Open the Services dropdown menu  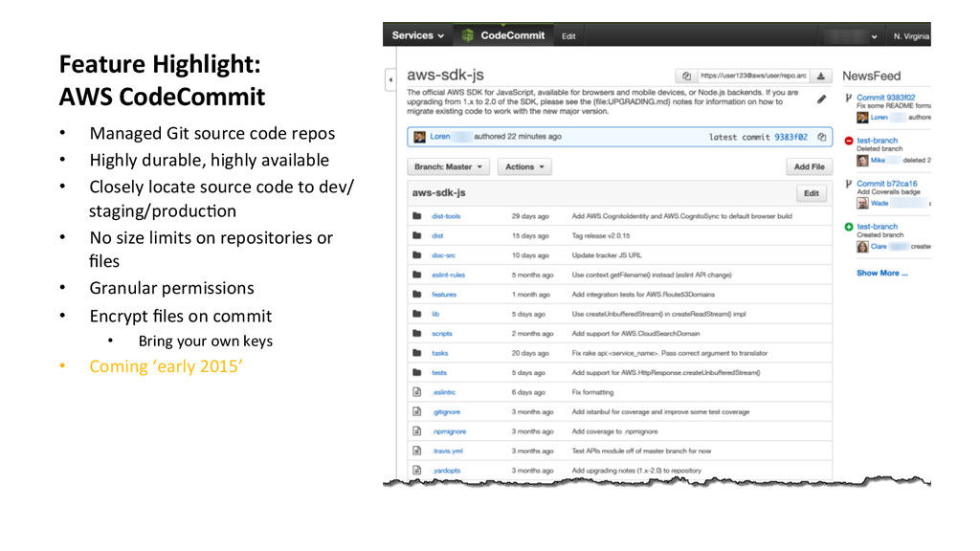(417, 35)
